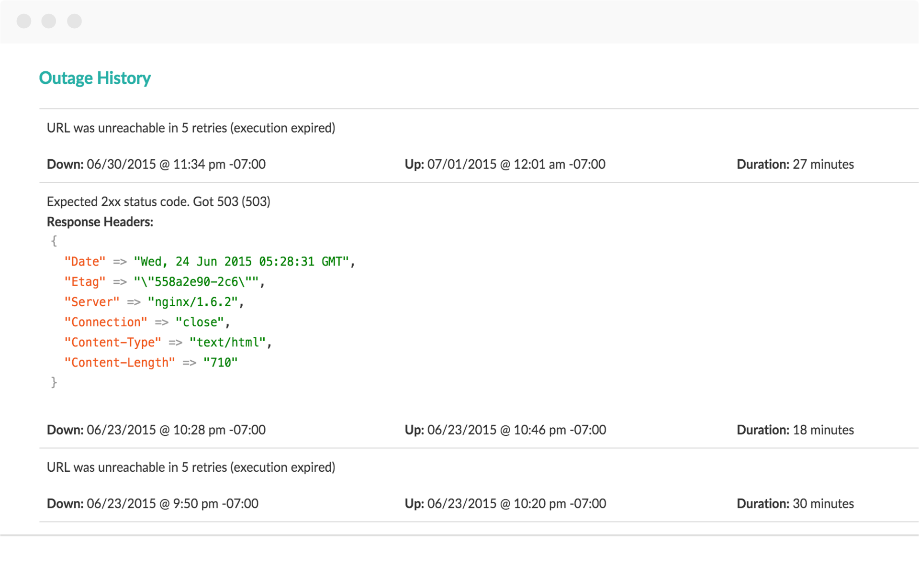Click Down time 06/23/2015 @ 10:28 pm
Viewport: 919px width, 588px height.
(156, 430)
